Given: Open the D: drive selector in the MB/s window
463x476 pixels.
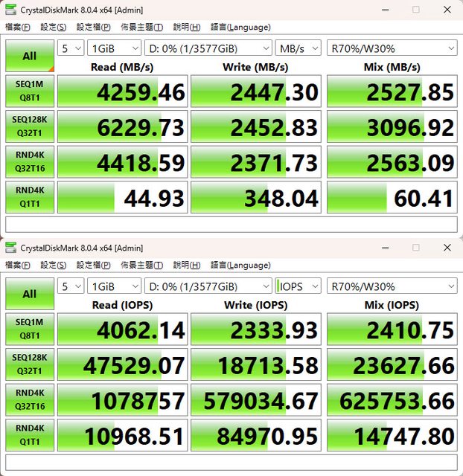Looking at the screenshot, I should pyautogui.click(x=208, y=48).
